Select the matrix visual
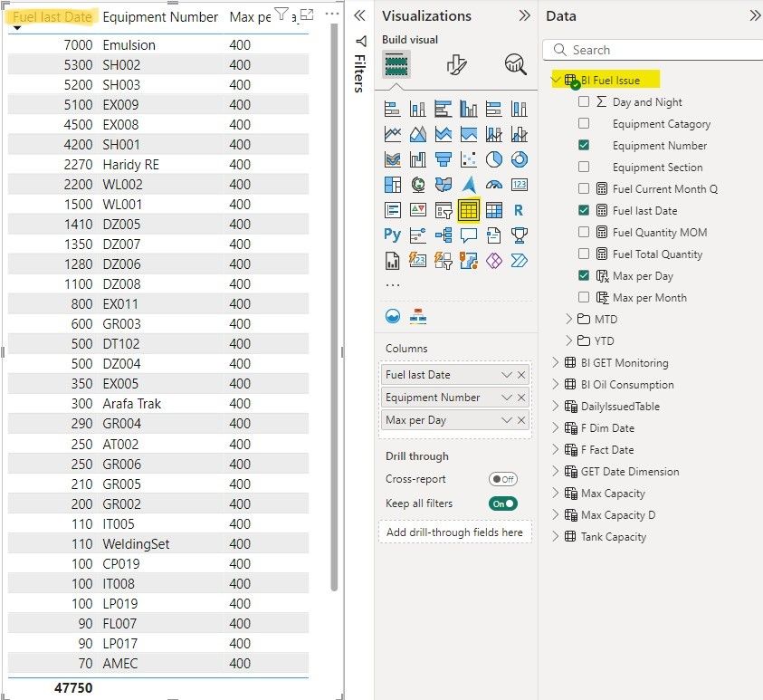The image size is (763, 700). (x=493, y=210)
